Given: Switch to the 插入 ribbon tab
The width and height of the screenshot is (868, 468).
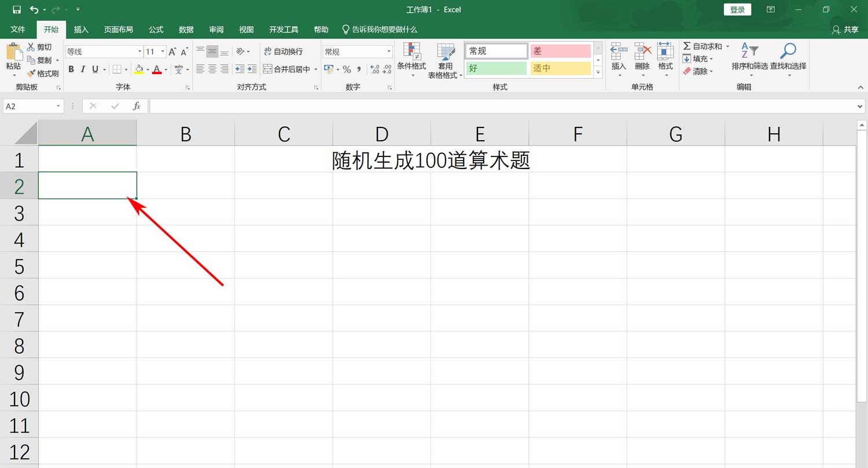Looking at the screenshot, I should pyautogui.click(x=81, y=30).
